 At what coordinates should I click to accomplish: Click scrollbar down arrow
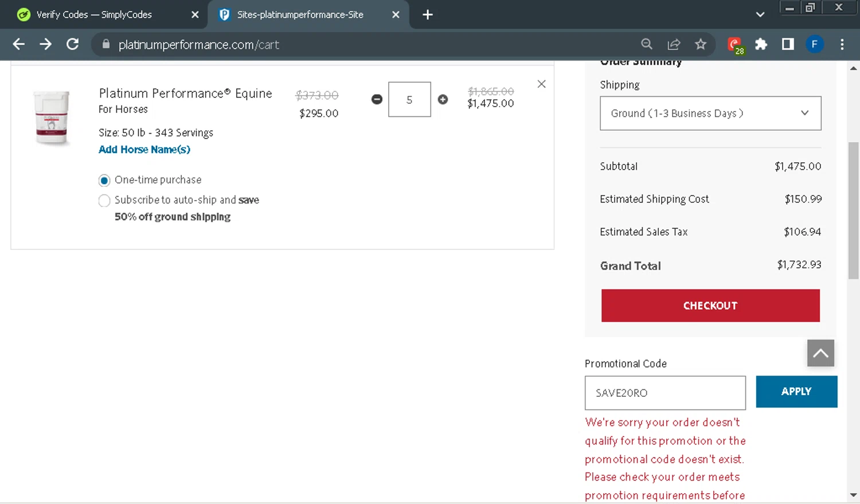click(853, 495)
